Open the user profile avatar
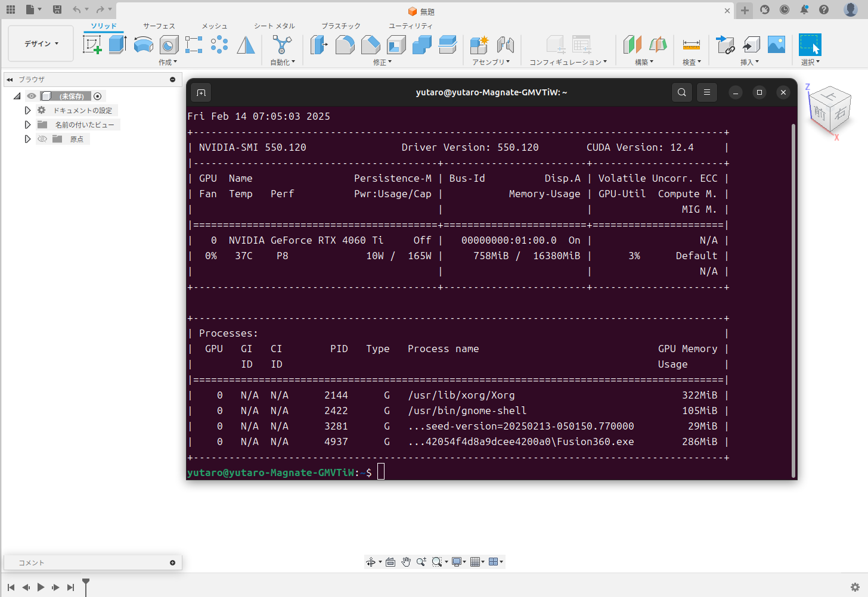This screenshot has width=868, height=597. tap(851, 10)
